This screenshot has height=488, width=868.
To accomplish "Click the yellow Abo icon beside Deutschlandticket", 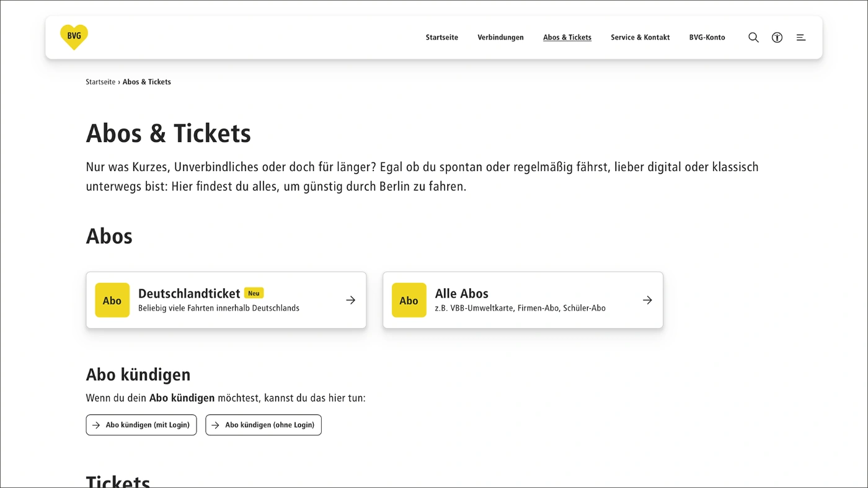I will tap(112, 300).
